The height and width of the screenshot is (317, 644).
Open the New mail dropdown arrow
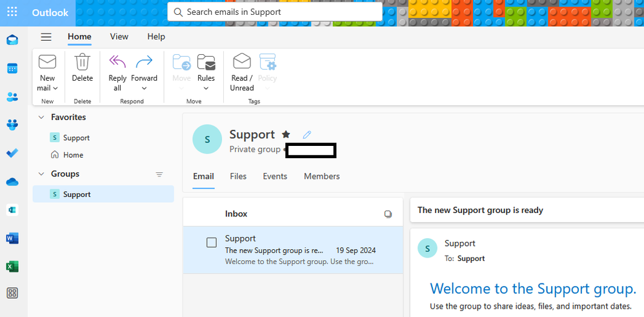56,88
